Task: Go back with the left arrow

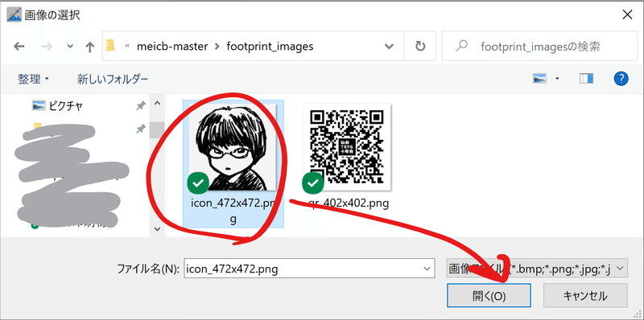Action: point(19,47)
